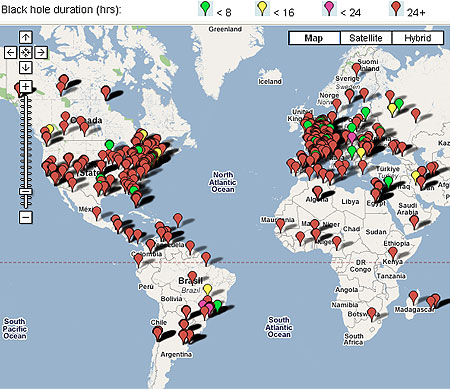The image size is (450, 389).
Task: Zoom out with the minus button
Action: tap(26, 217)
